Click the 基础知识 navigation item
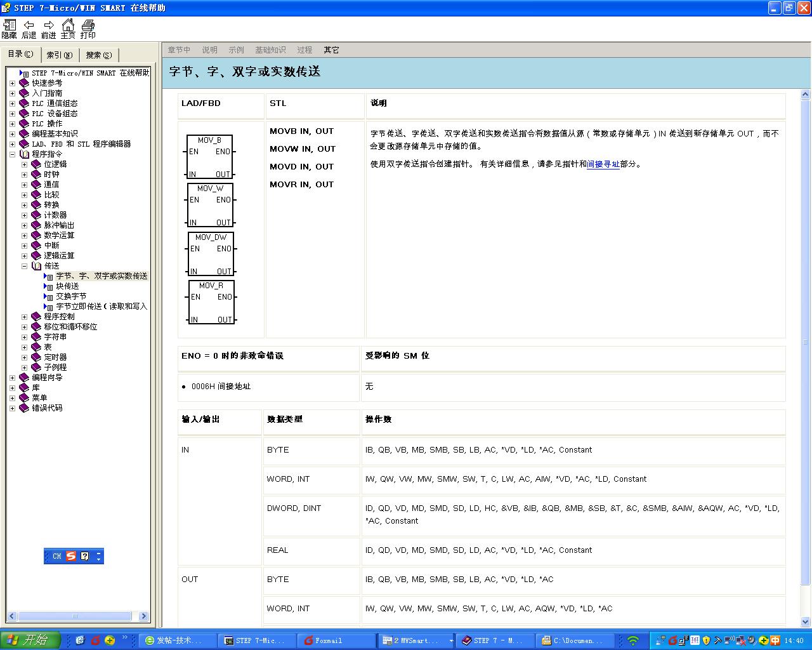The width and height of the screenshot is (812, 650). pyautogui.click(x=270, y=50)
